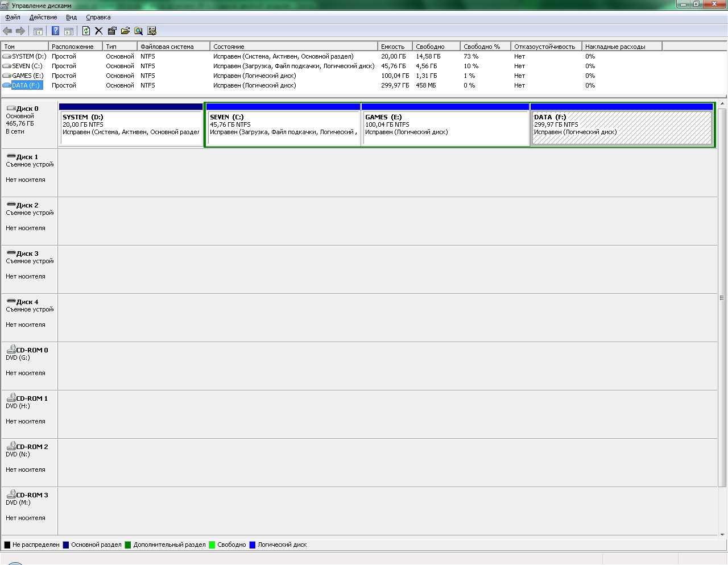Image resolution: width=728 pixels, height=565 pixels.
Task: Sort by the Состояние column header
Action: pos(294,47)
